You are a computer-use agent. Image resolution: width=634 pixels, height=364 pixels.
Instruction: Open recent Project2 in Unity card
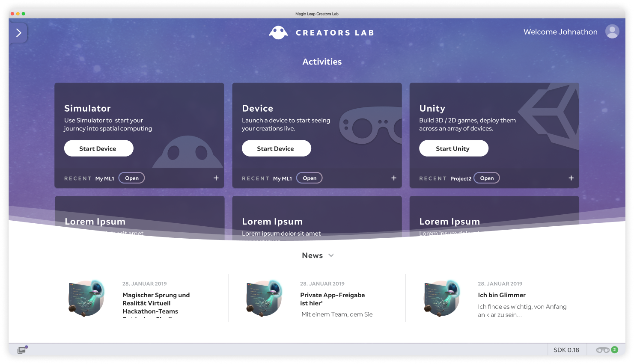tap(487, 178)
